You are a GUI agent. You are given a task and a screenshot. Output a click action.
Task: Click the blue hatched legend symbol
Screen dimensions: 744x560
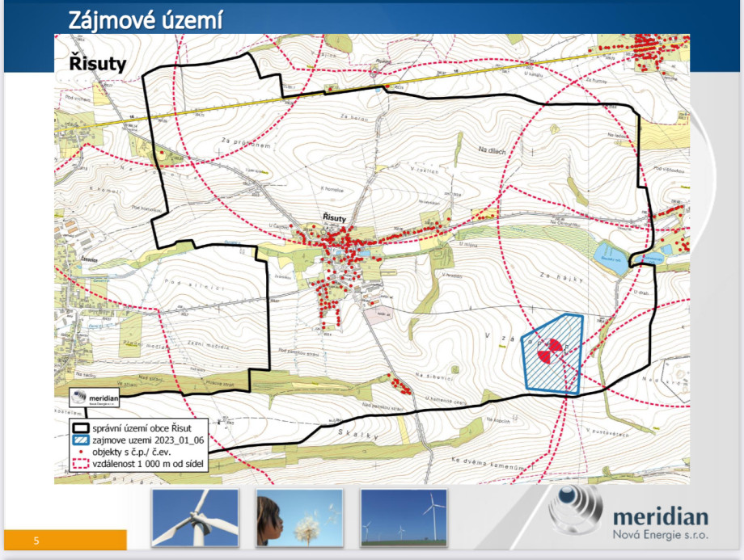tap(80, 440)
